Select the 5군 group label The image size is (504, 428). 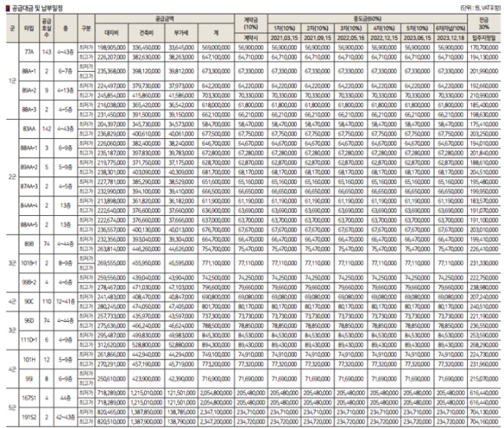12,408
